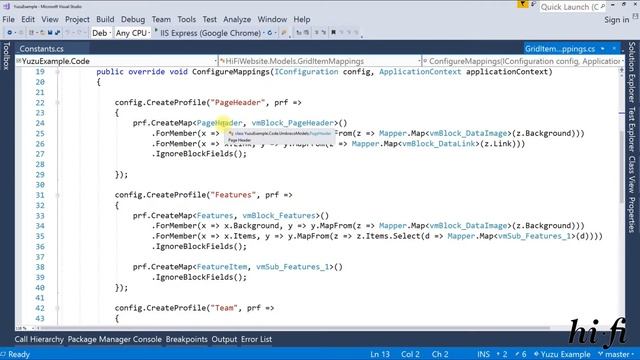Click the INS indicator in status bar
This screenshot has width=640, height=360.
pyautogui.click(x=483, y=354)
